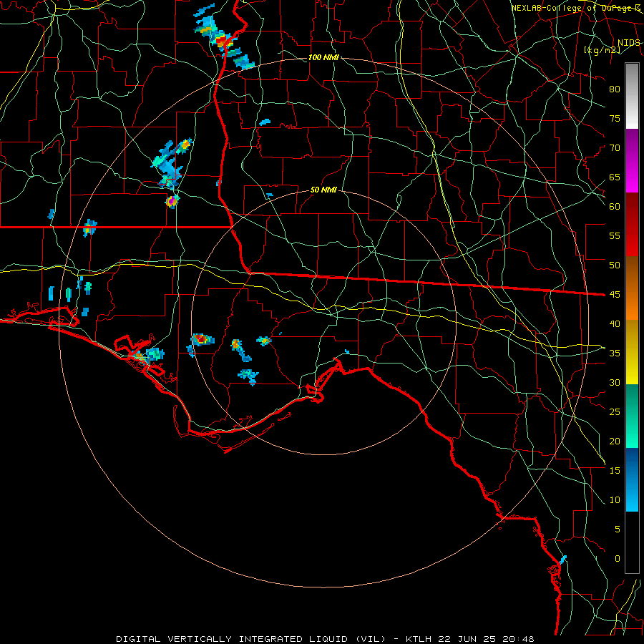The height and width of the screenshot is (644, 644).
Task: Click the 25 value on the color scale
Action: pyautogui.click(x=615, y=412)
